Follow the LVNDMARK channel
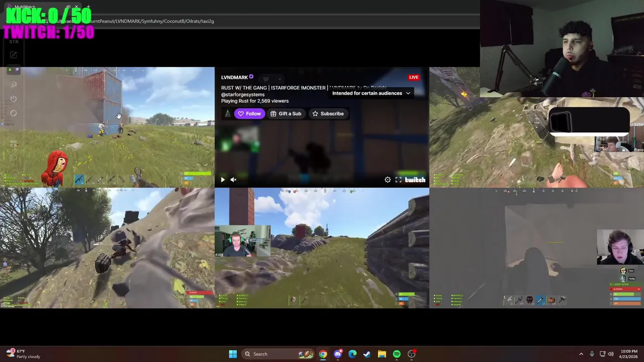Screen dimensions: 644x362 249,114
